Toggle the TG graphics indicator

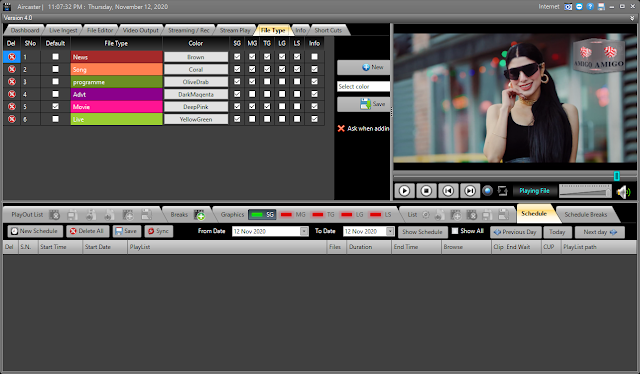(x=323, y=214)
